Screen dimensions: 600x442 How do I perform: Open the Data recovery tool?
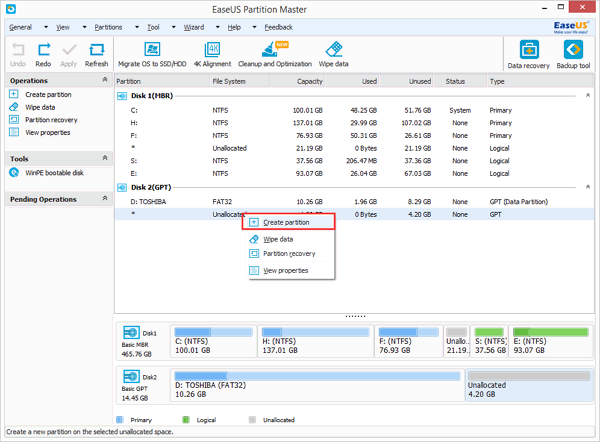point(529,50)
